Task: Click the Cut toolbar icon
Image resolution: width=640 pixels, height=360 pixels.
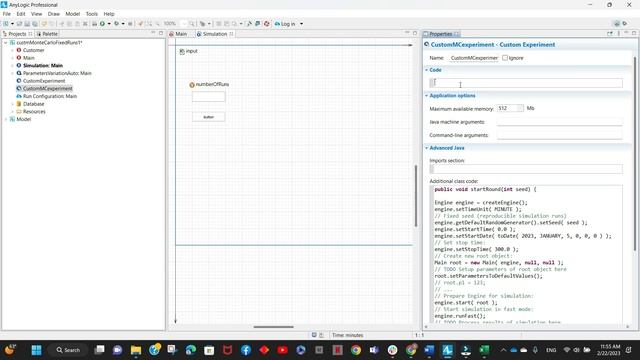Action: pyautogui.click(x=62, y=24)
